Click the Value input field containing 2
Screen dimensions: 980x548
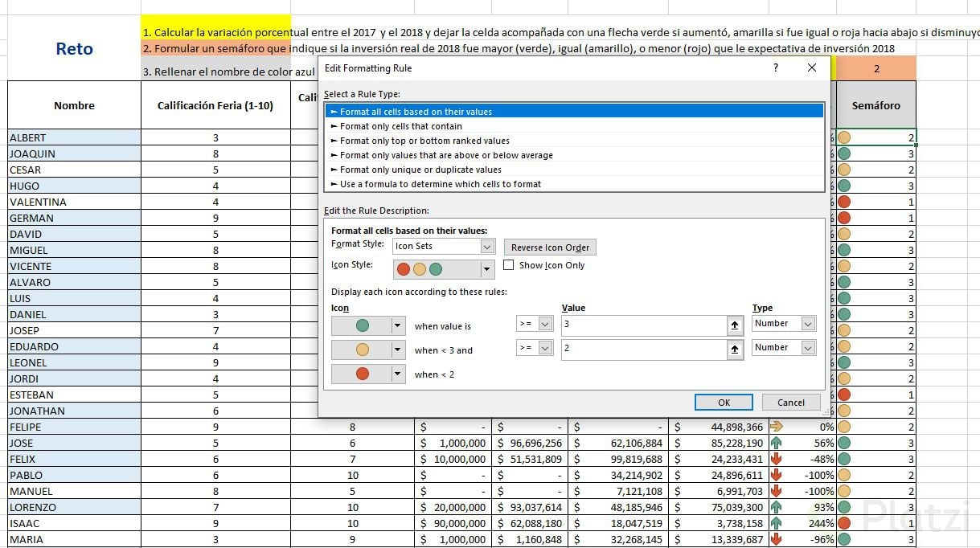[645, 349]
